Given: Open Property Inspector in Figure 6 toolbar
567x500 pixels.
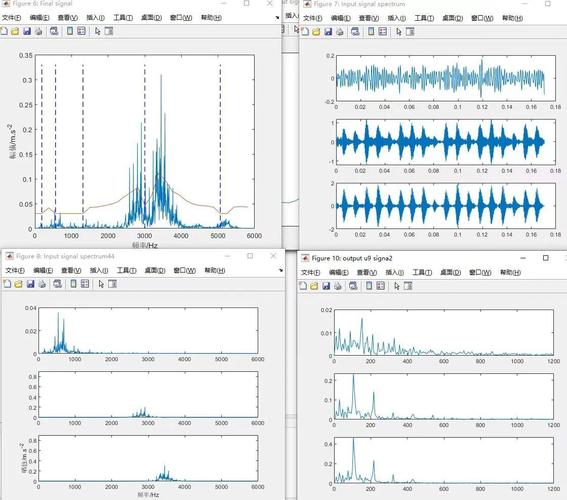Looking at the screenshot, I should (109, 31).
